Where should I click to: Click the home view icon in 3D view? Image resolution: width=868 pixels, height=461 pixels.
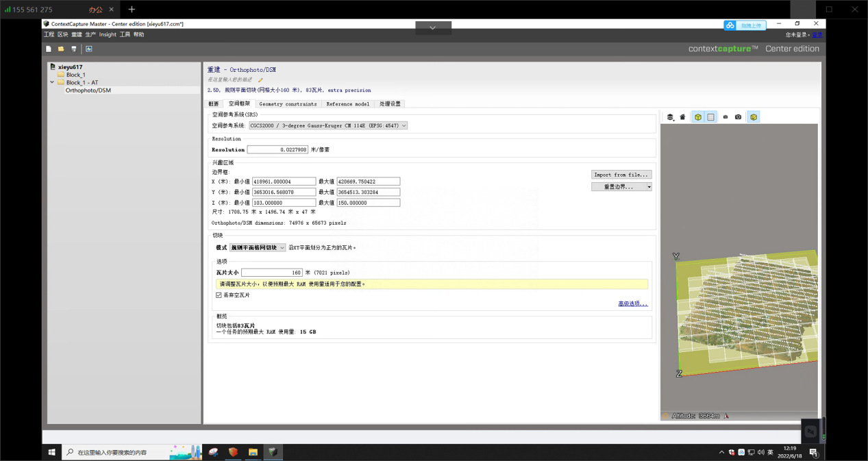(682, 117)
